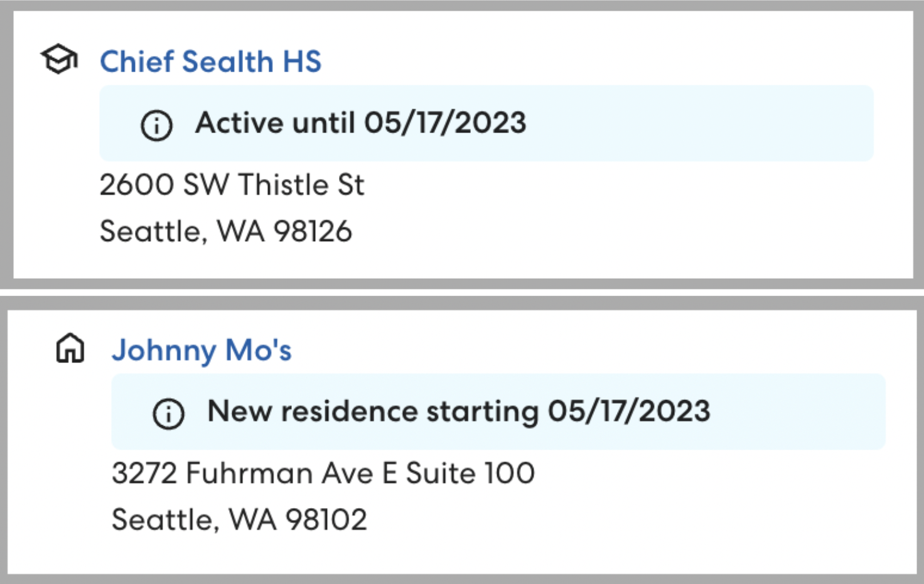This screenshot has height=584, width=924.
Task: Click the Seattle, WA 98102 line
Action: [239, 520]
